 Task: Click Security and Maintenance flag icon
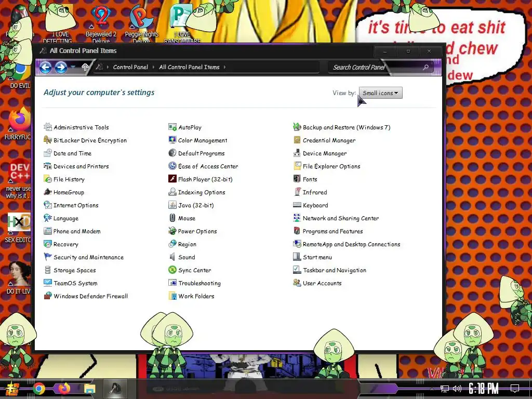click(x=48, y=257)
